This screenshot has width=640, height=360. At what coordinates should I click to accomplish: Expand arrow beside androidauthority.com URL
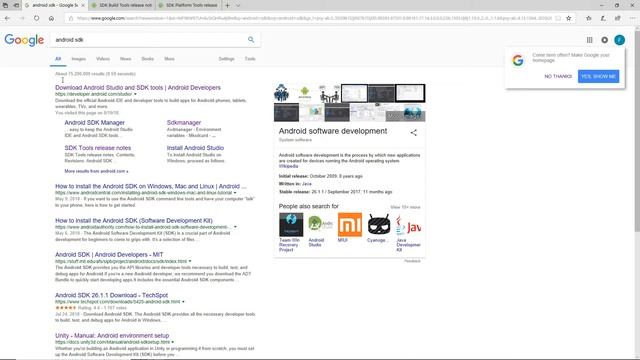pyautogui.click(x=235, y=227)
